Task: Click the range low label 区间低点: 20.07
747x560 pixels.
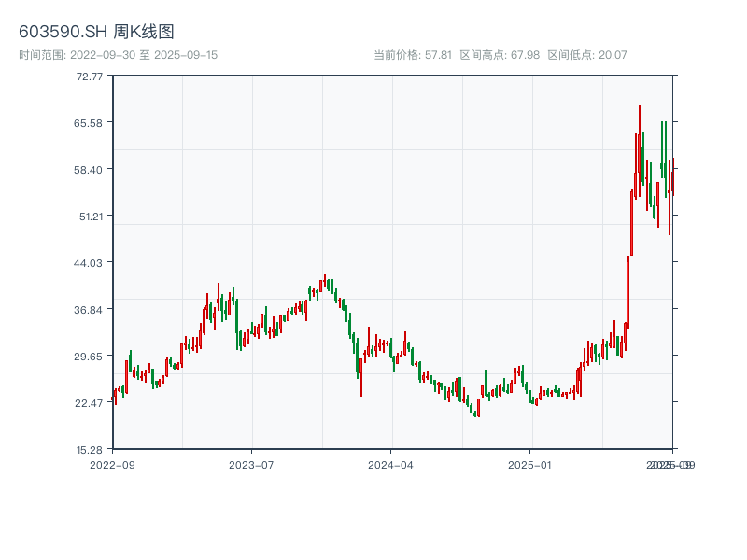Action: pos(587,55)
